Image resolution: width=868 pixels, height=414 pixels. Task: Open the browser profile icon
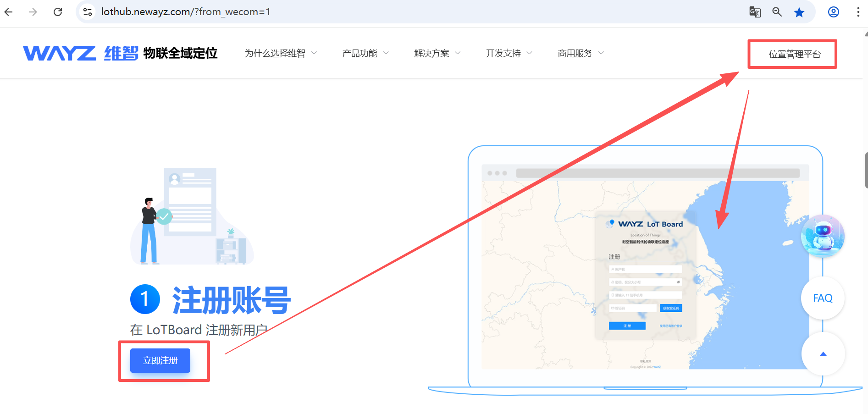(834, 12)
